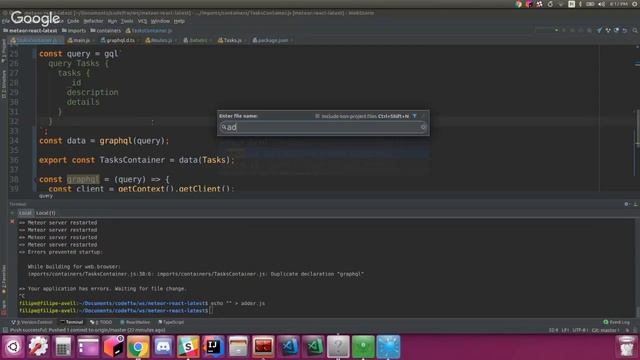Open the TypeScript tool window
Viewport: 640px width, 360px height.
171,322
